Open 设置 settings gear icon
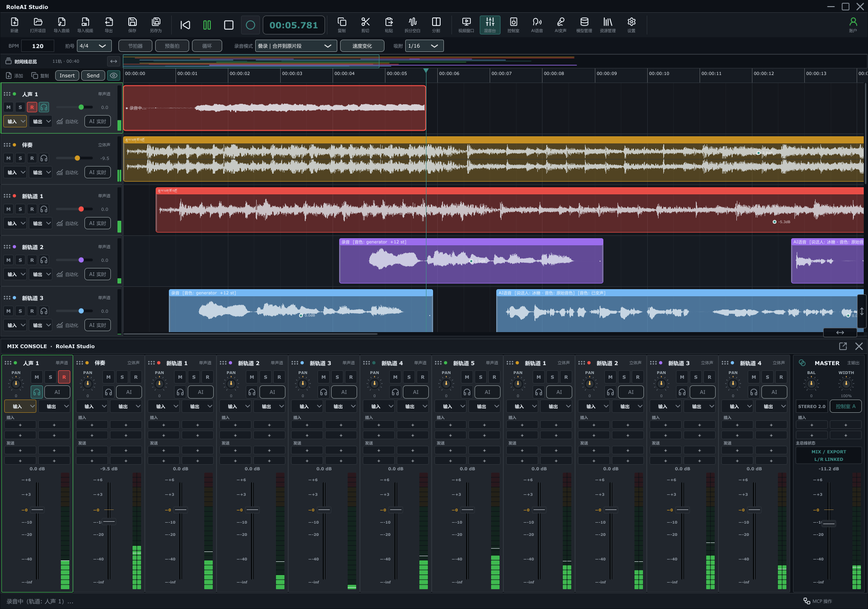The image size is (868, 609). point(632,25)
